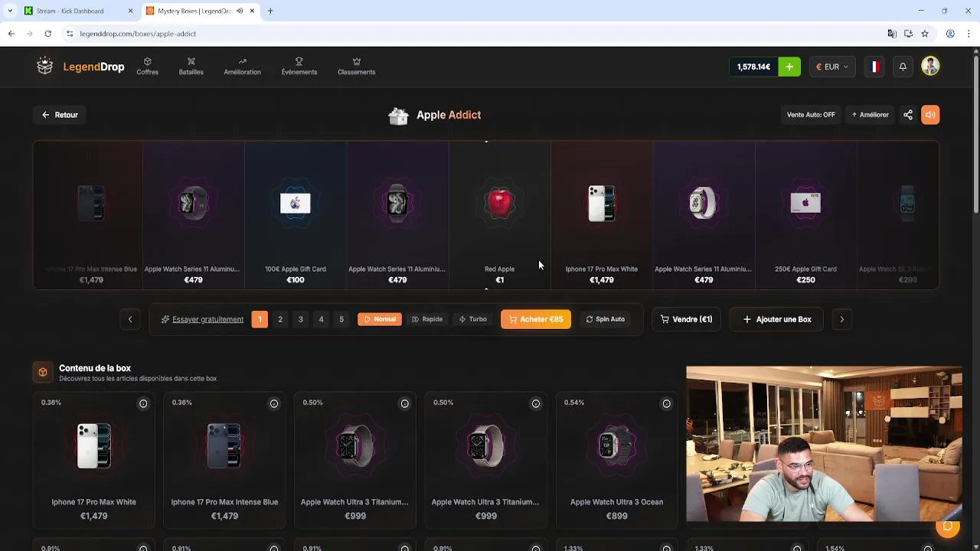980x551 pixels.
Task: Select box quantity 3
Action: [300, 319]
